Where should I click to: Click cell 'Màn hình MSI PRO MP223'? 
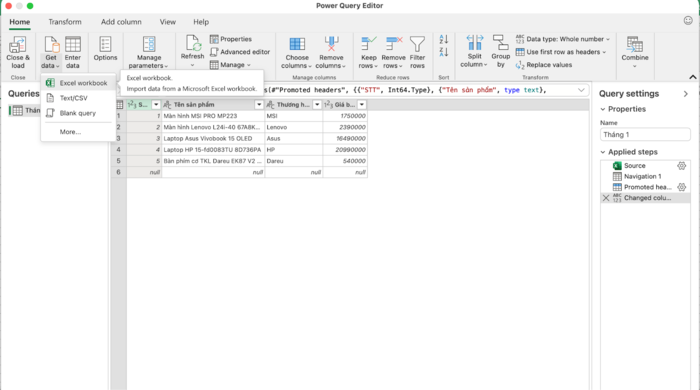pos(213,116)
